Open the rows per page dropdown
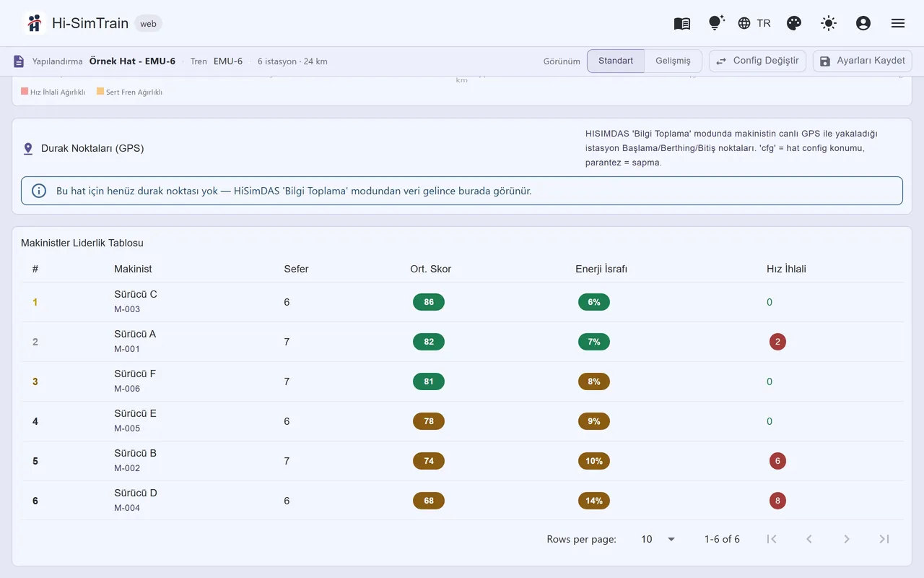Viewport: 924px width, 578px height. click(x=658, y=539)
